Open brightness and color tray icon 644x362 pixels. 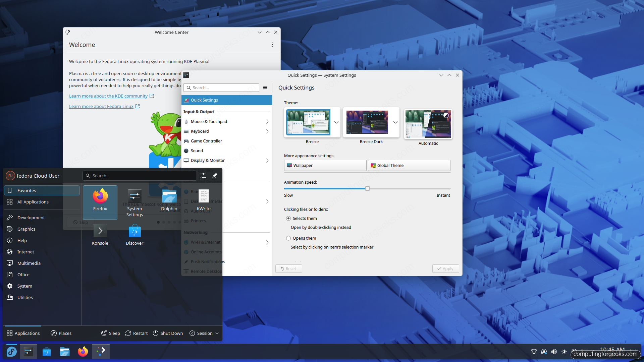(564, 352)
